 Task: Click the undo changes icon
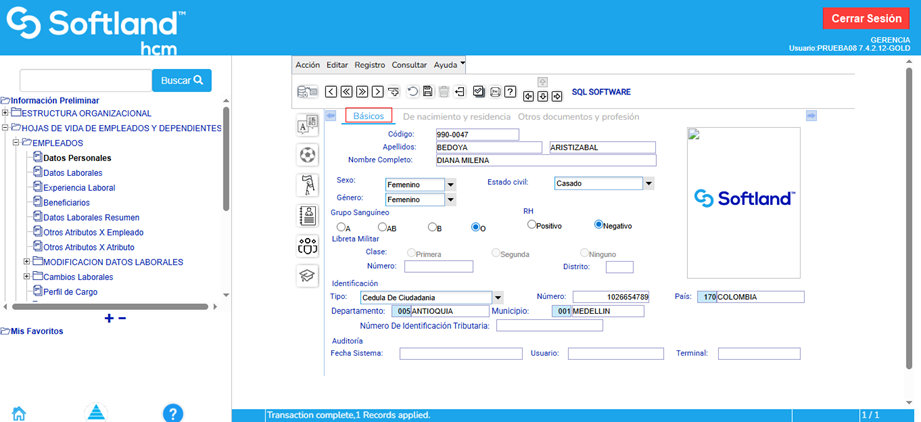click(412, 92)
